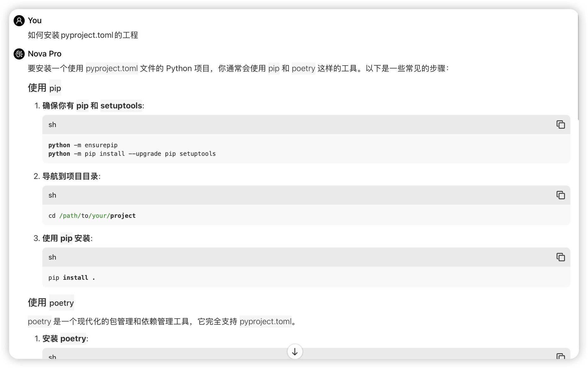This screenshot has height=368, width=588.
Task: Click the '使用 poetry' section heading
Action: pyautogui.click(x=51, y=303)
